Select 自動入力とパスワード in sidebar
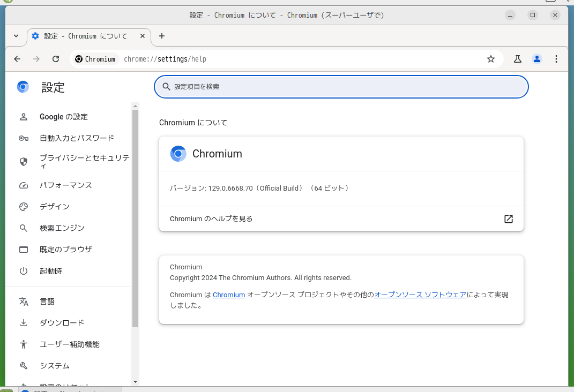The width and height of the screenshot is (574, 392). point(77,138)
